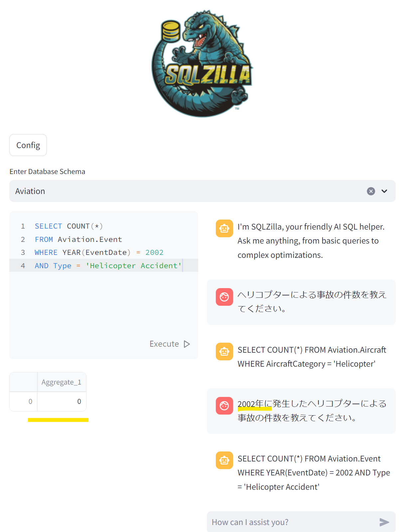Click the robot avatar beside the greeting message
The width and height of the screenshot is (401, 532).
(224, 229)
